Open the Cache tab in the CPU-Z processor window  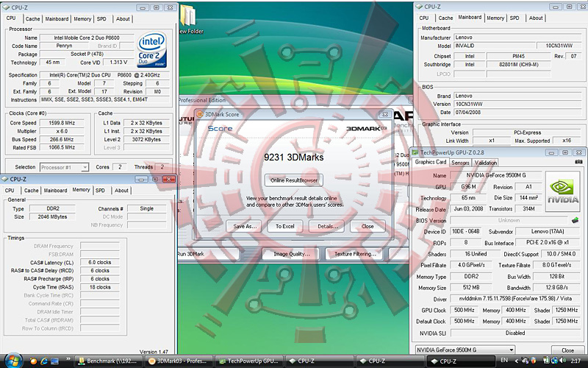(x=32, y=19)
